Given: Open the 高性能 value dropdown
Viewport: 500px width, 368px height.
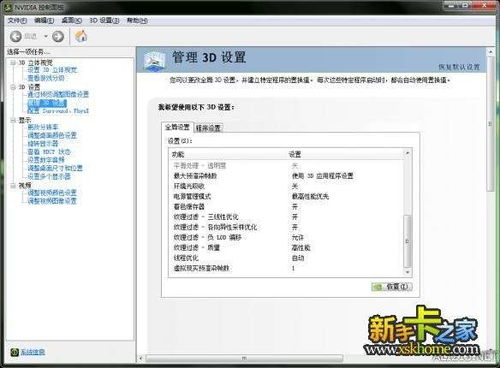Looking at the screenshot, I should pyautogui.click(x=301, y=248).
